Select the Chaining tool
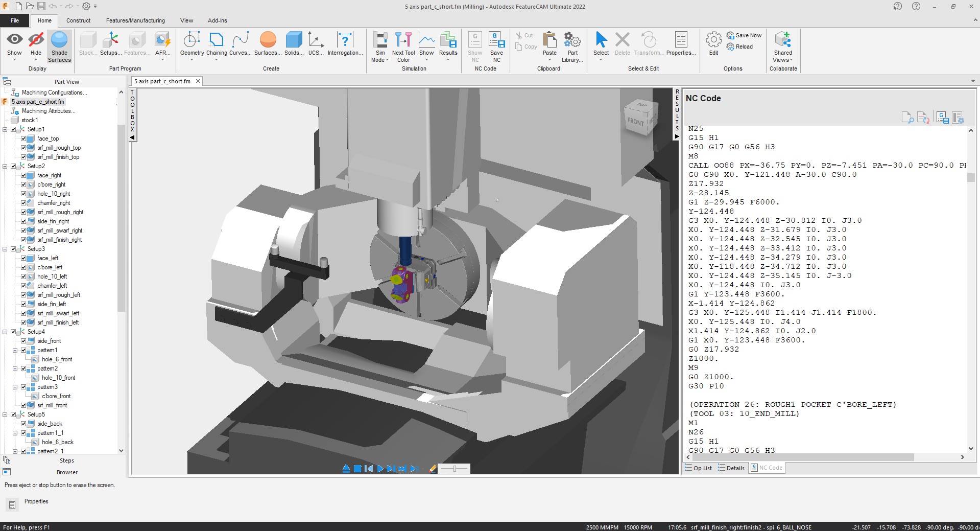Image resolution: width=980 pixels, height=531 pixels. [217, 45]
